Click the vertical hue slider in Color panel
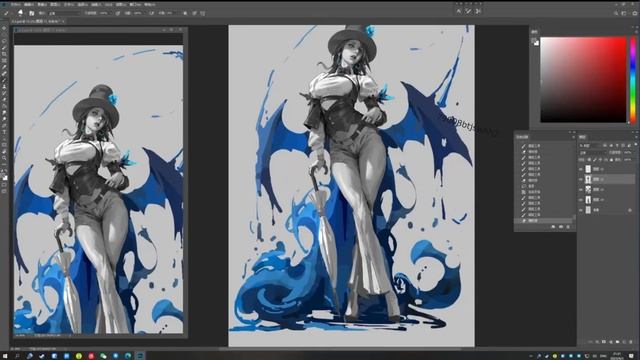The height and width of the screenshot is (360, 640). pos(633,80)
